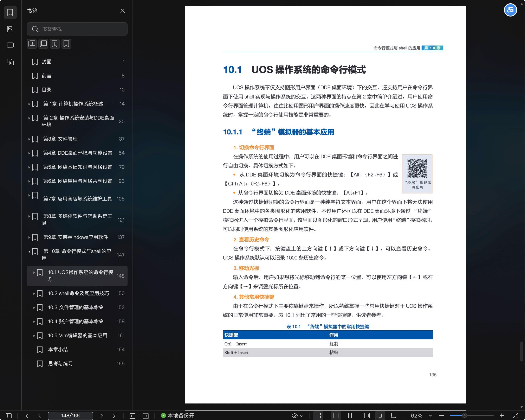Viewport: 525px width, 420px height.
Task: Toggle continuous scroll mode icon
Action: [x=318, y=416]
